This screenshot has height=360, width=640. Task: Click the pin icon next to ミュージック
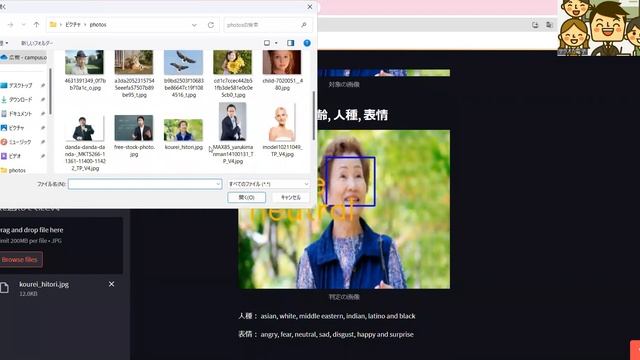coord(43,142)
